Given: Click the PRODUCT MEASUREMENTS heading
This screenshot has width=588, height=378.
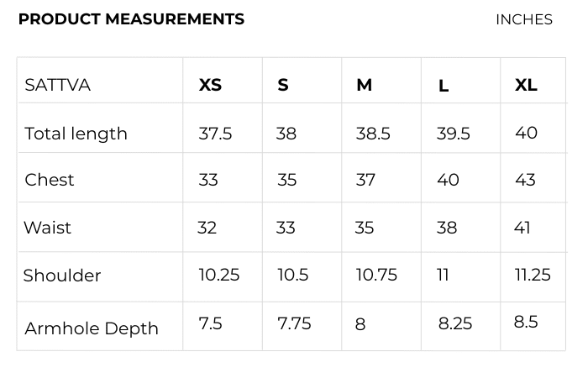Looking at the screenshot, I should 131,19.
